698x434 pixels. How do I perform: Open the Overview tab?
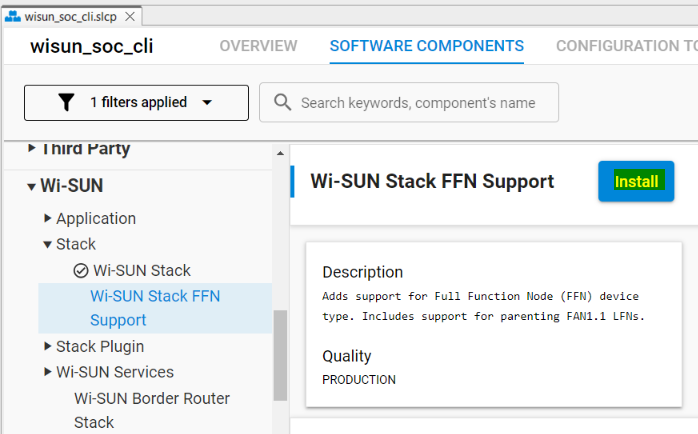point(258,46)
